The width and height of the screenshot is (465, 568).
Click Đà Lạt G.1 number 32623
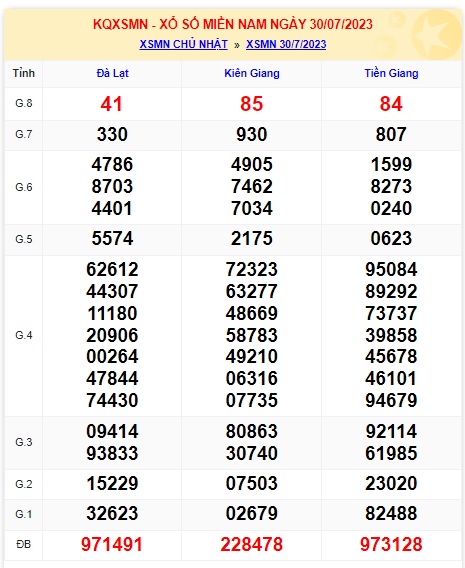pyautogui.click(x=112, y=513)
